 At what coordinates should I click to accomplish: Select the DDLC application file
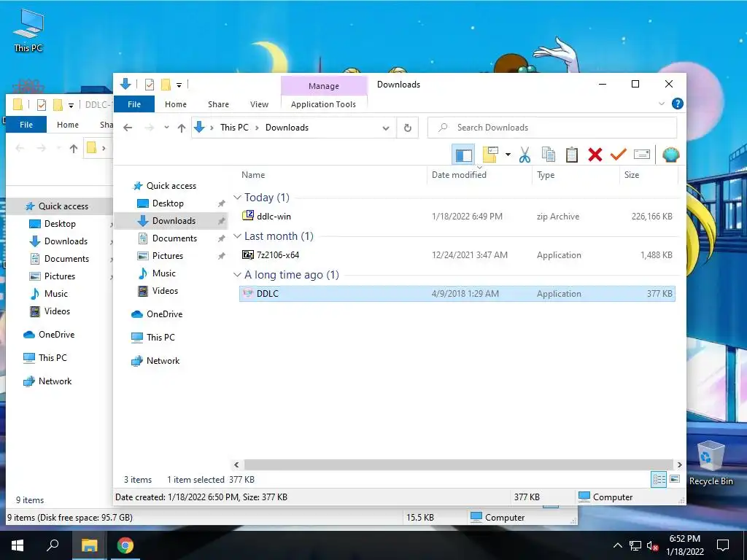(457, 294)
